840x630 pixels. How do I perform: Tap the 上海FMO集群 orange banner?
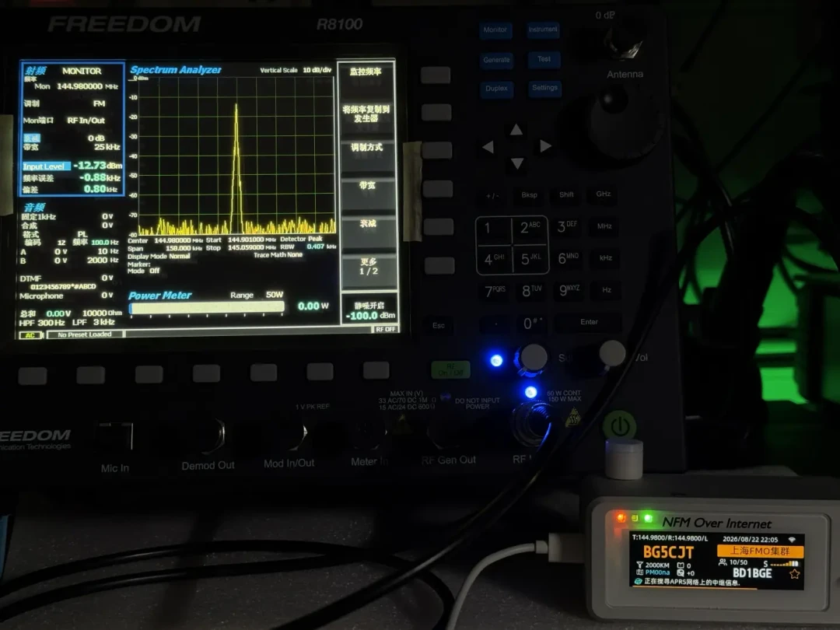click(x=760, y=551)
